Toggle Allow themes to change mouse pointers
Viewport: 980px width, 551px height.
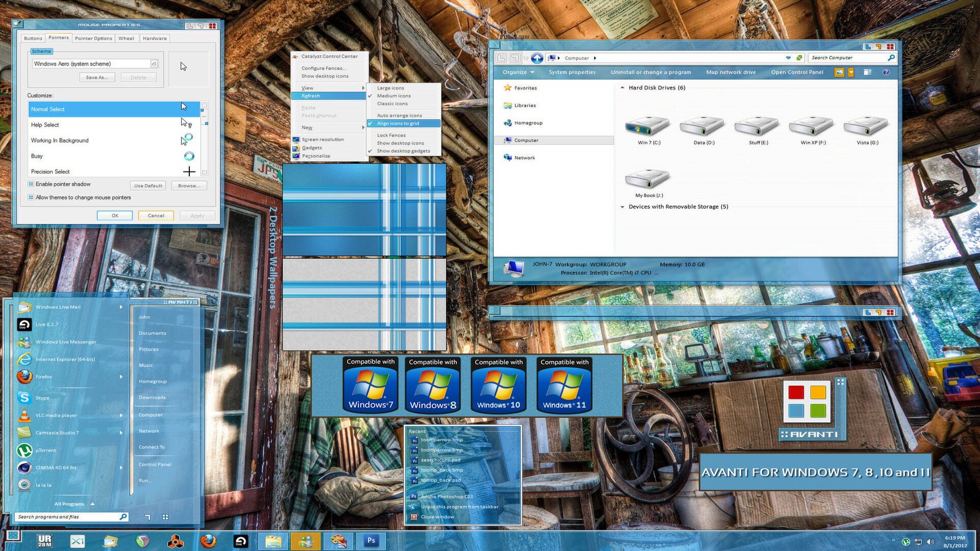click(x=31, y=197)
